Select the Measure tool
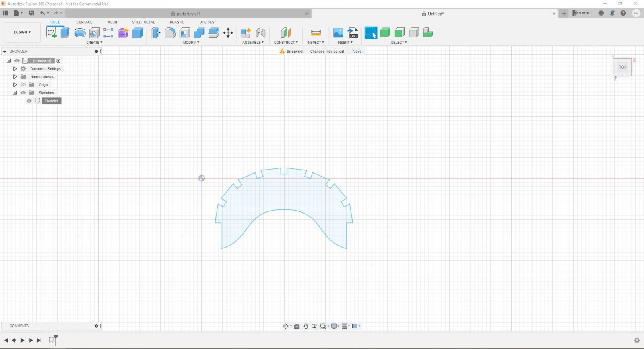Viewport: 644px width, 349px height. coord(316,33)
